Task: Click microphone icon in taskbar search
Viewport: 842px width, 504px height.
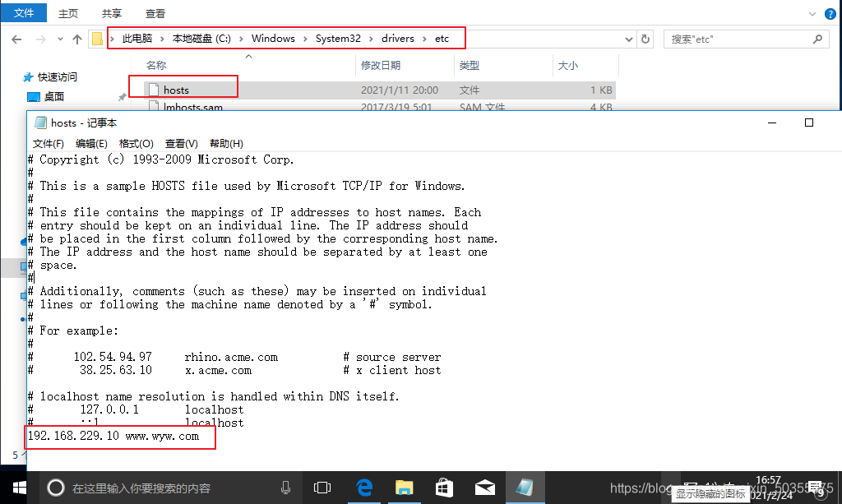Action: 285,488
